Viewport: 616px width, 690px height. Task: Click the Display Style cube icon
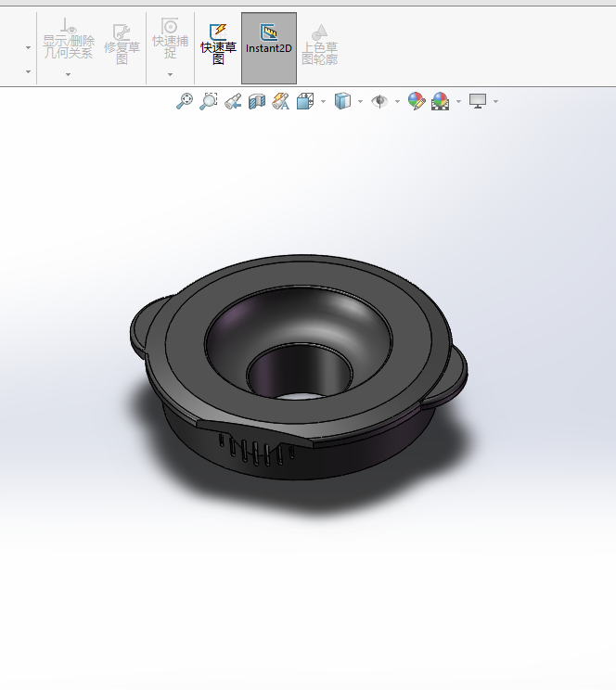[342, 101]
